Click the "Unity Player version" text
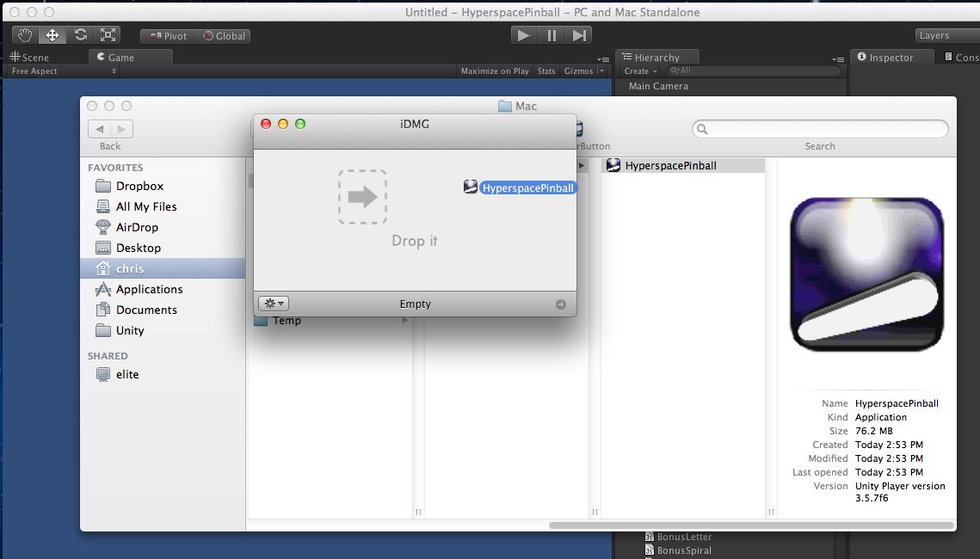Screen dimensions: 980x559 (x=900, y=486)
